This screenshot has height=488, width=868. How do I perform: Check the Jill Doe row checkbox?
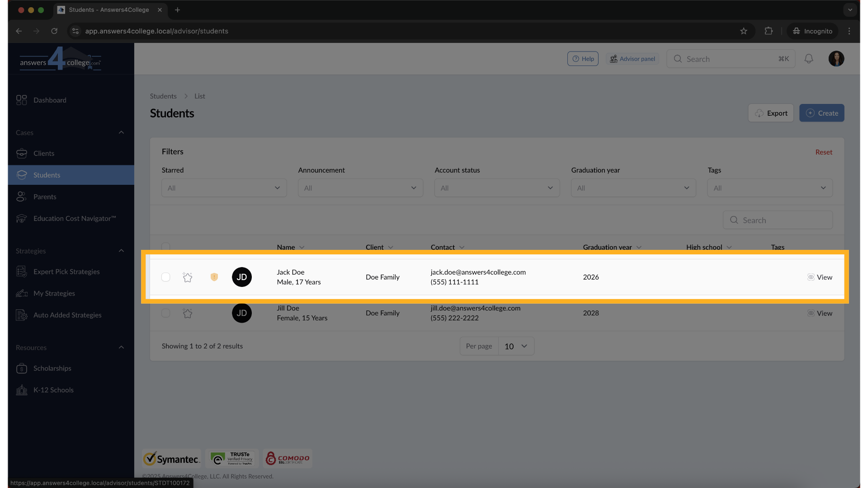click(166, 313)
